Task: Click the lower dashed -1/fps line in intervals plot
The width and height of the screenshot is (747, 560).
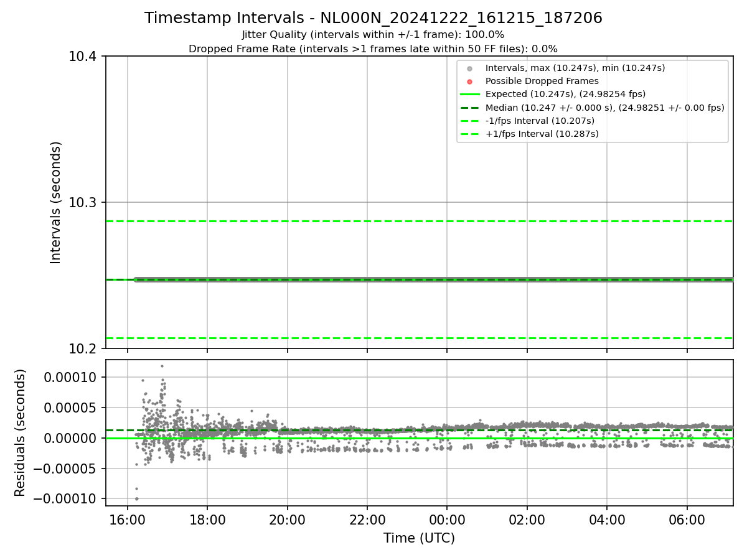Action: click(x=419, y=338)
